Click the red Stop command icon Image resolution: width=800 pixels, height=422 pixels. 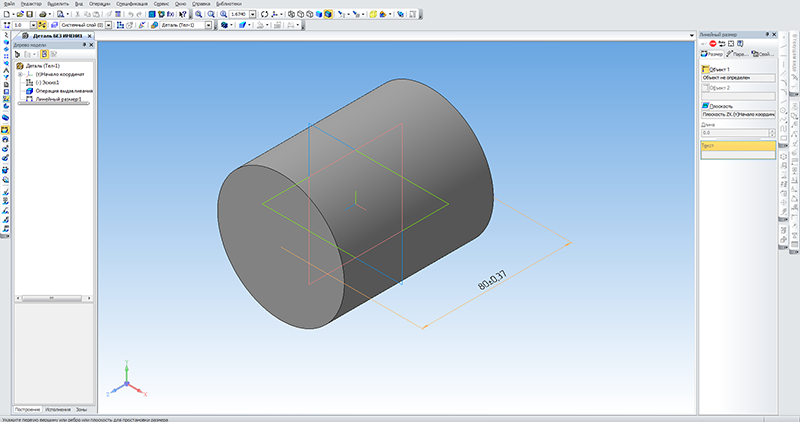(713, 44)
